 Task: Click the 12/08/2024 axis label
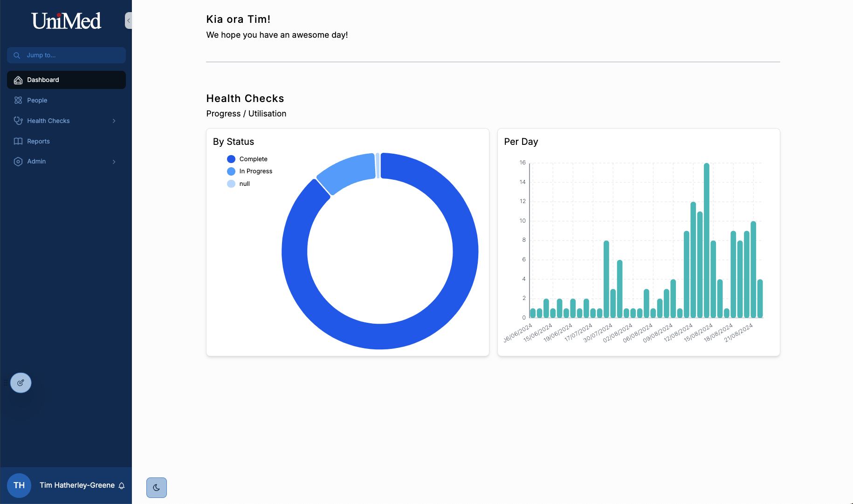tap(678, 333)
